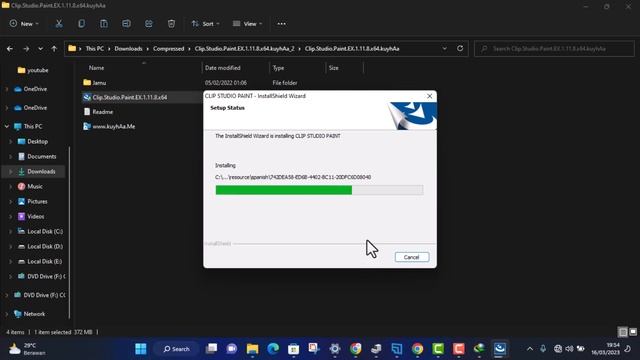Go up one folder level
Screen dimensions: 640x360
pos(54,49)
